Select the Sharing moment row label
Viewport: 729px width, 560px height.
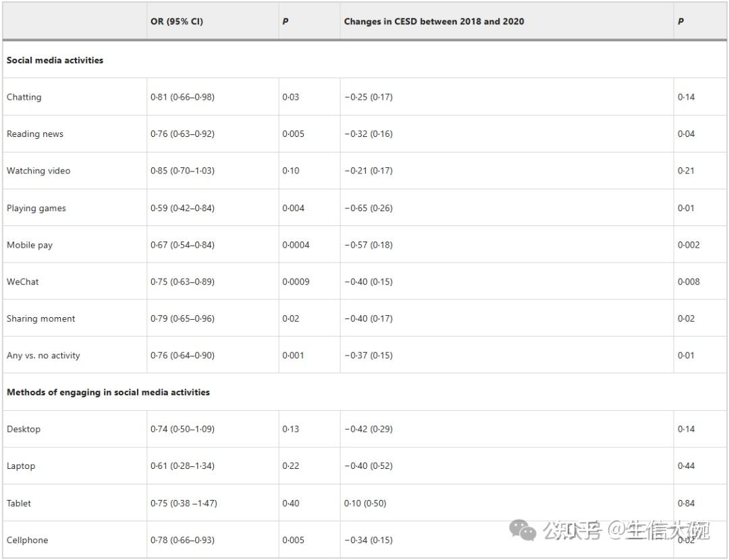pyautogui.click(x=41, y=318)
